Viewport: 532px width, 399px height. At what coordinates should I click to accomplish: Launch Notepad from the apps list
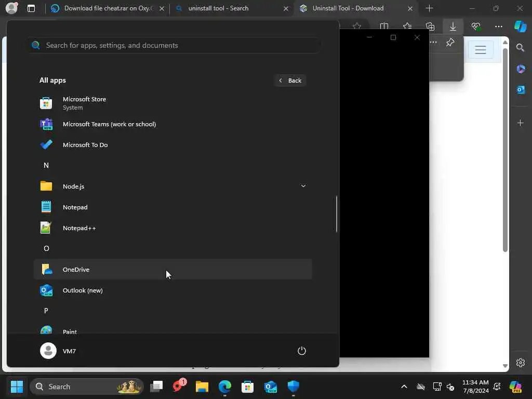[172, 207]
